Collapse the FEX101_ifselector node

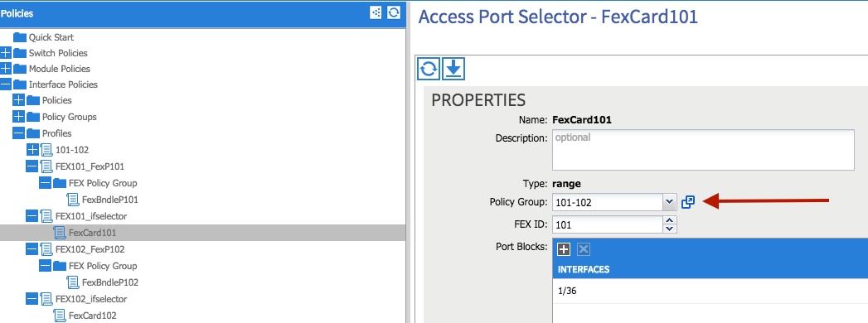coord(32,215)
